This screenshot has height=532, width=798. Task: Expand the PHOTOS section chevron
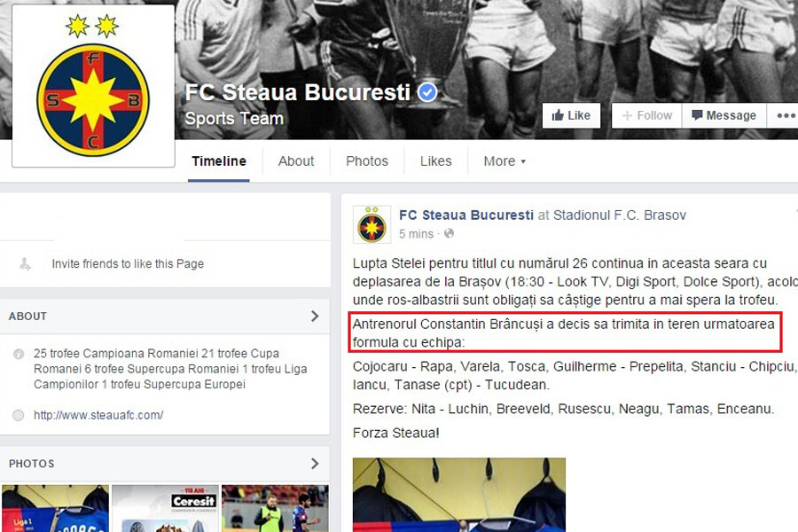[x=315, y=463]
